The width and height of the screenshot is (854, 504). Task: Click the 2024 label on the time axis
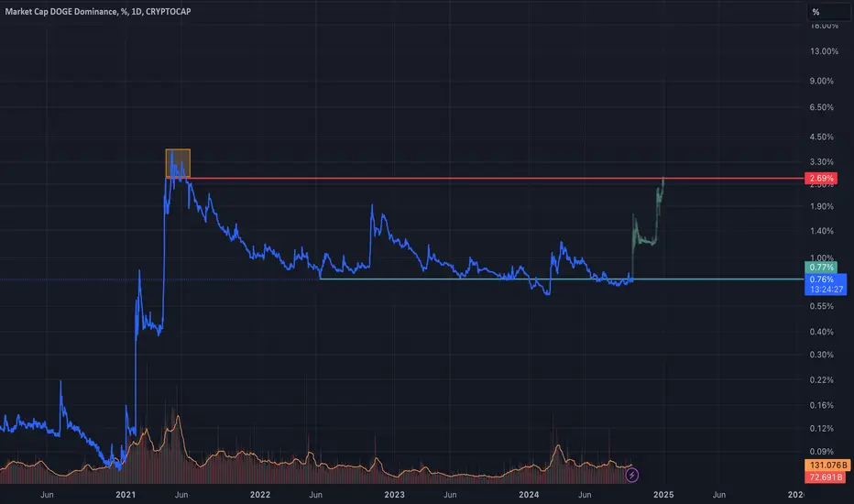[529, 495]
